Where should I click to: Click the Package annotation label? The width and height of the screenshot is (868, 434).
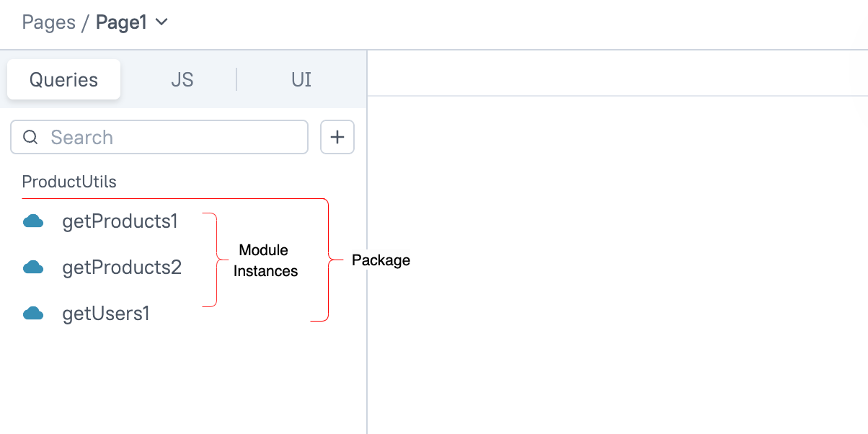381,260
